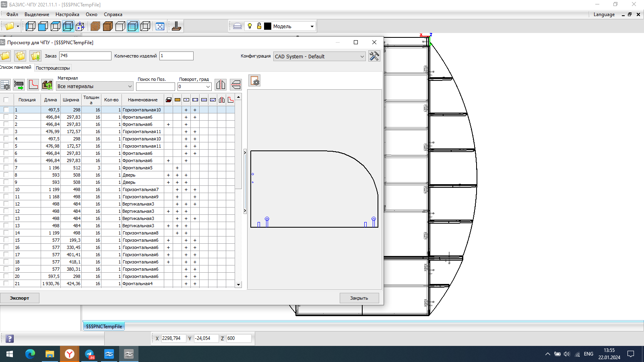Open configuration settings with the wrench-hammer icon
644x362 pixels.
click(x=374, y=56)
